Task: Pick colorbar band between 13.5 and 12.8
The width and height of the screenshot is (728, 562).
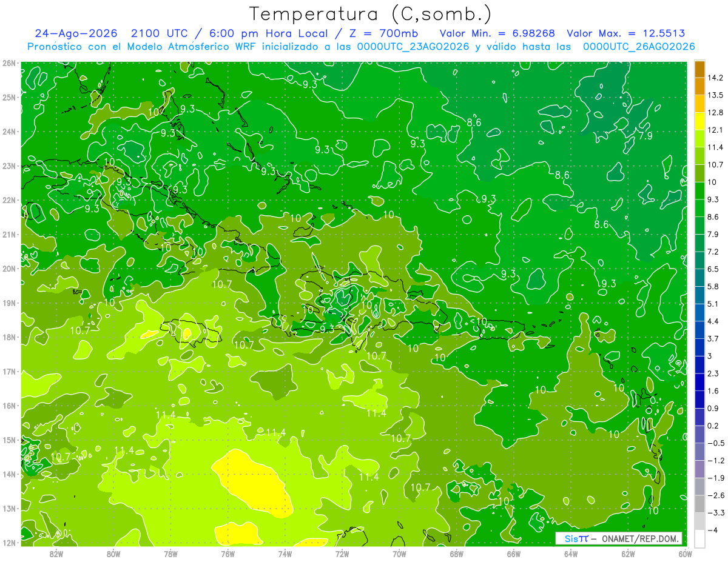Action: click(x=699, y=104)
